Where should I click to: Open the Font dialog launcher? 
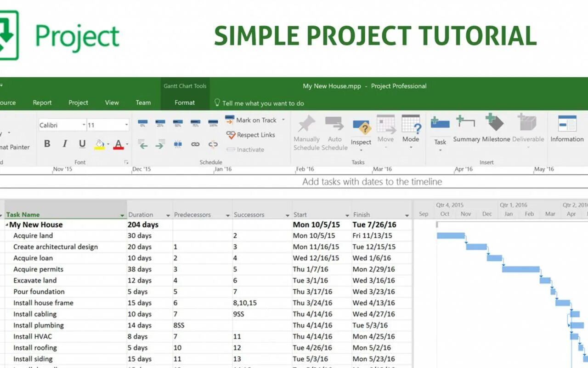coord(126,162)
